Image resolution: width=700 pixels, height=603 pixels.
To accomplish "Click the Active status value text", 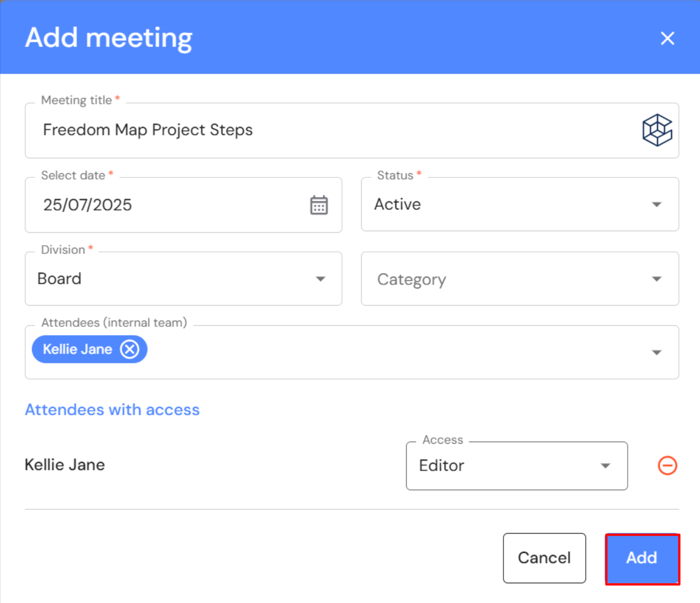I will click(397, 204).
